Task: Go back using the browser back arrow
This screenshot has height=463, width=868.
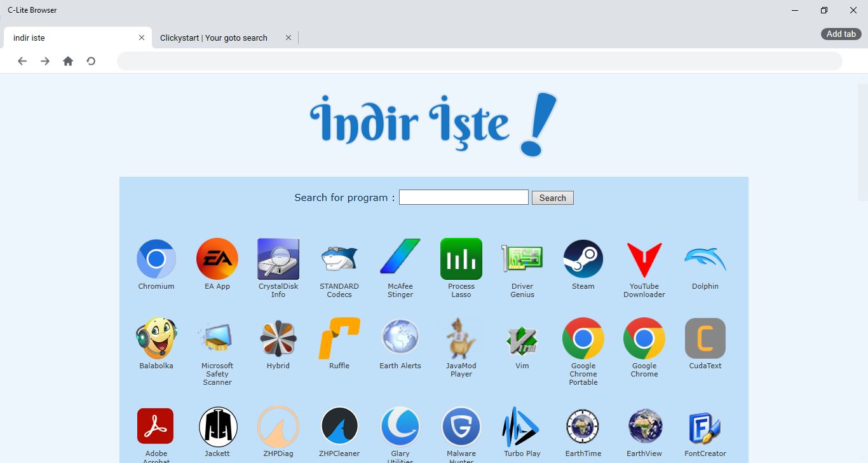Action: [x=22, y=61]
